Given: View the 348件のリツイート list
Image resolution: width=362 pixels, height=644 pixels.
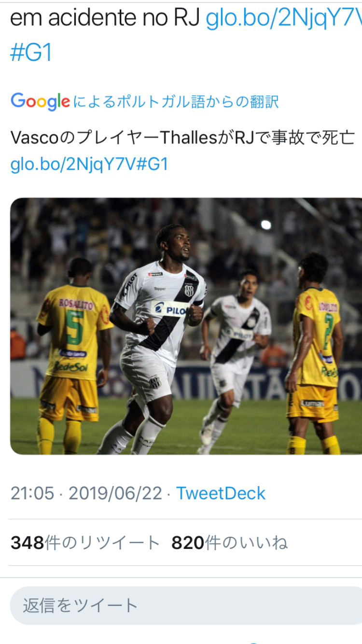Looking at the screenshot, I should [85, 543].
